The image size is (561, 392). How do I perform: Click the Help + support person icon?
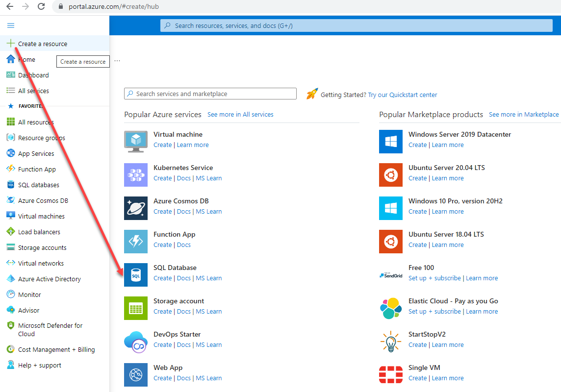click(x=11, y=365)
